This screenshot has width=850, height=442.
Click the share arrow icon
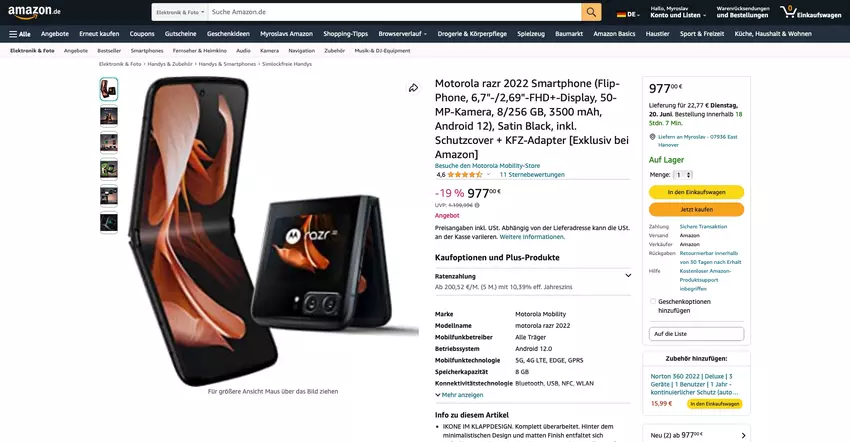pos(413,88)
